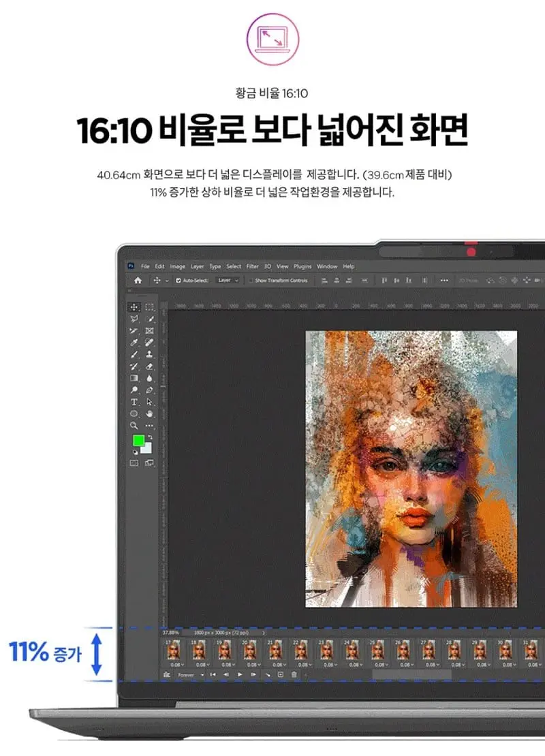Jump to the first frame in the timeline
This screenshot has width=545, height=756.
tap(213, 674)
